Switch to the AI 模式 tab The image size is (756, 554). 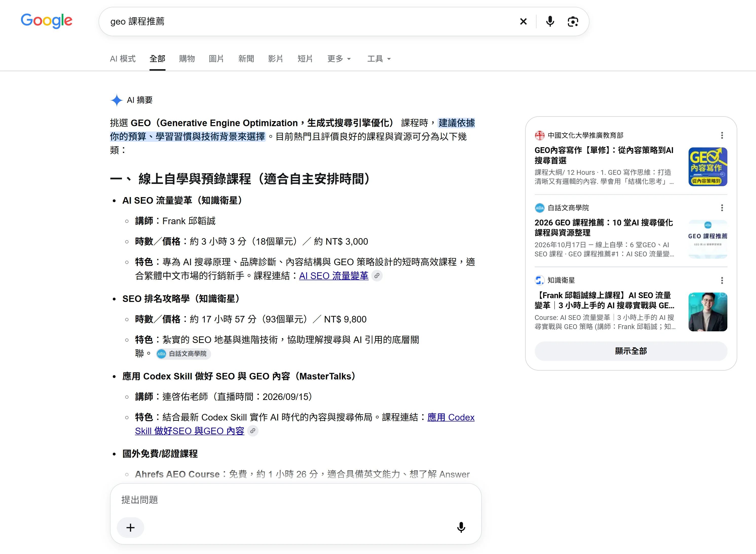click(123, 59)
